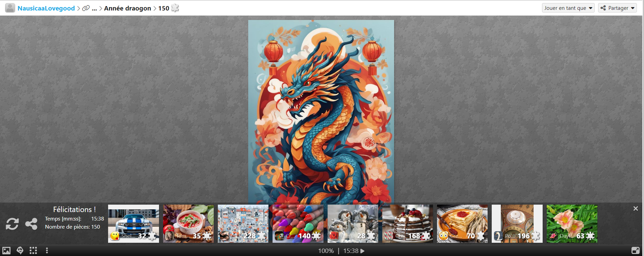Resume the timer with the play arrow
This screenshot has width=644, height=256.
tap(362, 251)
